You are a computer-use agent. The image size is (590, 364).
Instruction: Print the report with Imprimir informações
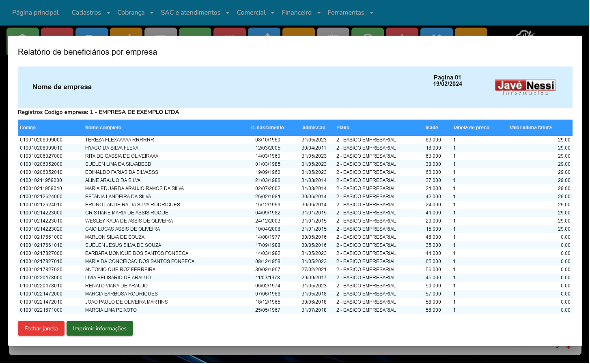point(100,328)
